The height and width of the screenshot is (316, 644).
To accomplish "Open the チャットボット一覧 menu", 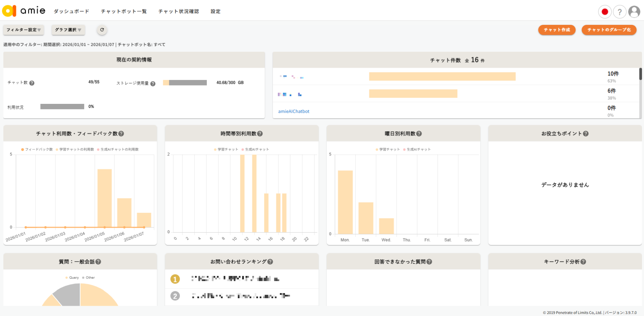I will 124,12.
